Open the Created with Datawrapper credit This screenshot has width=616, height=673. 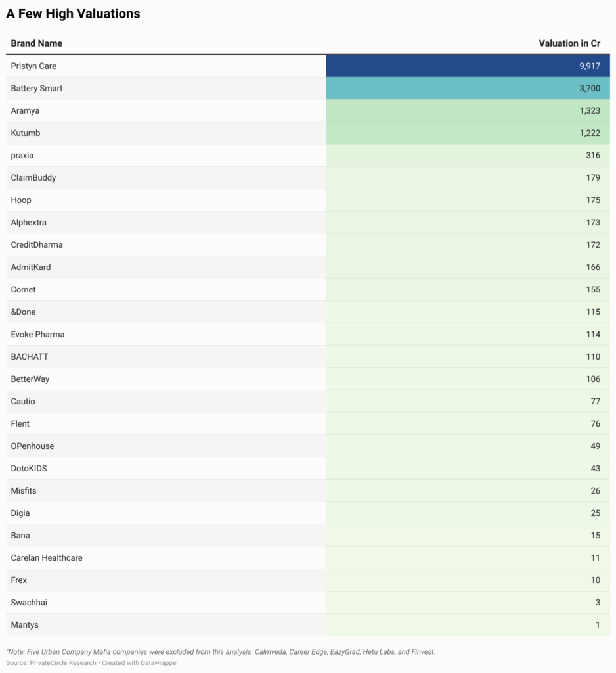(x=140, y=662)
